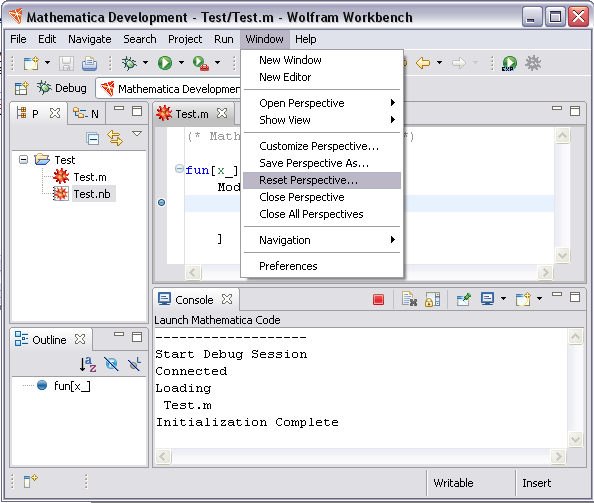Choose Customize Perspective menu entry

(x=322, y=146)
